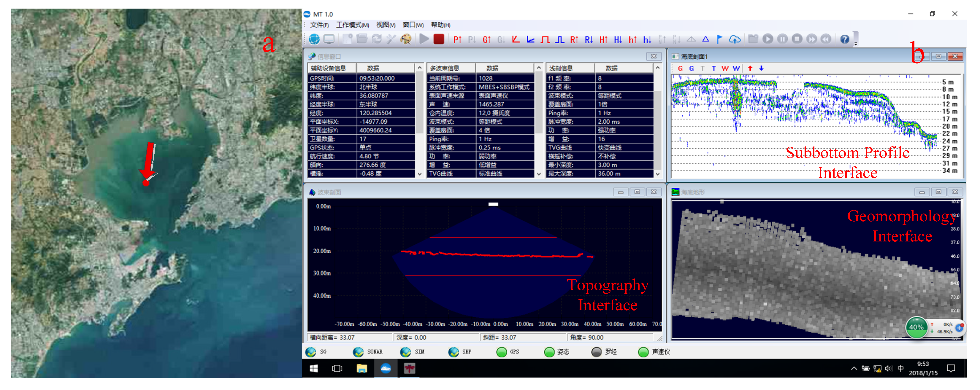This screenshot has height=390, width=980.
Task: Click the 40% progress indicator in geomorphology window
Action: click(916, 327)
